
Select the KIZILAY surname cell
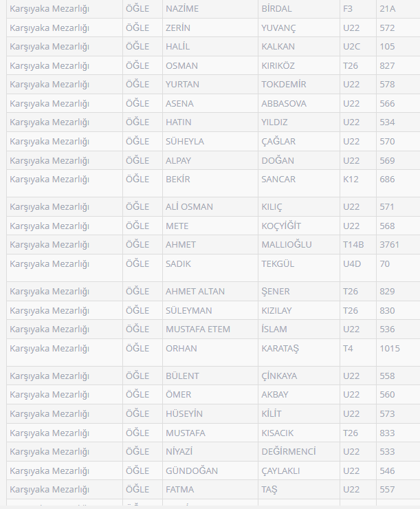point(276,310)
